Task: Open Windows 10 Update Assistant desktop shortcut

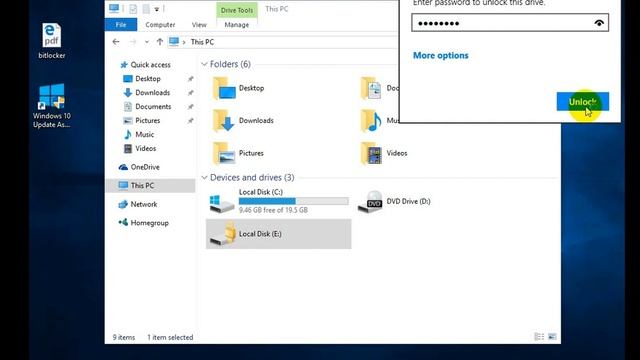Action: coord(51,106)
